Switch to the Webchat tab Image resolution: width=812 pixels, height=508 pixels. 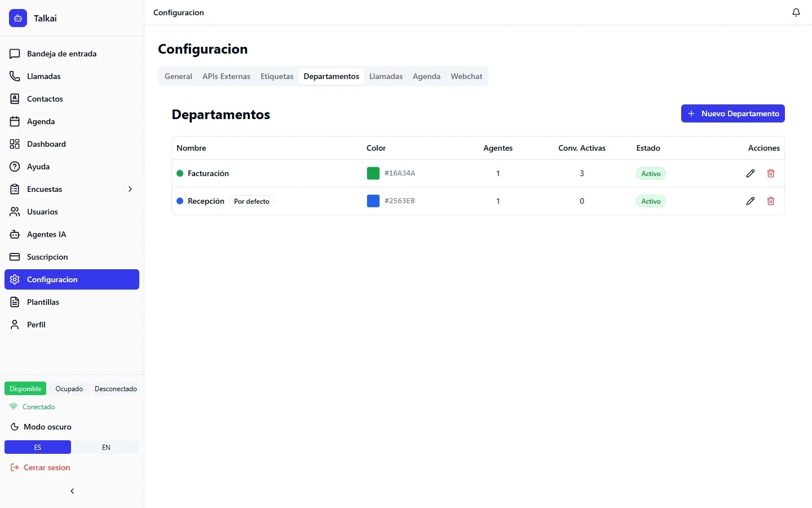466,76
